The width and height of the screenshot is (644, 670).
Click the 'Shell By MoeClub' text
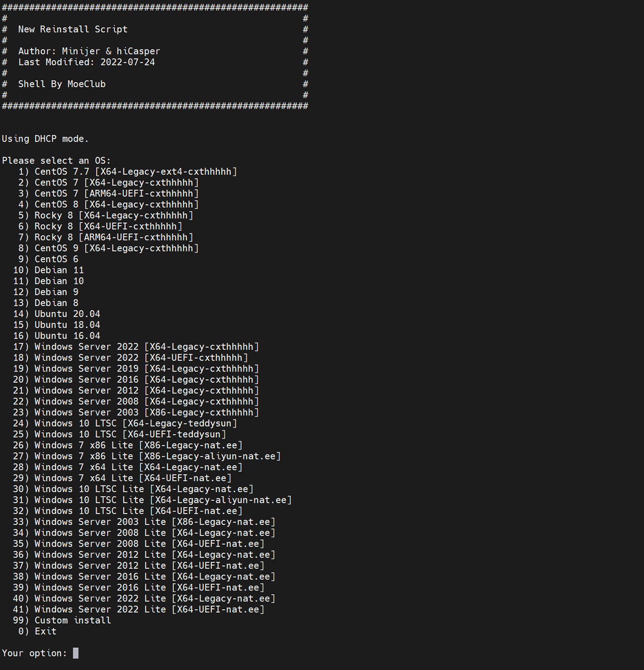[62, 84]
